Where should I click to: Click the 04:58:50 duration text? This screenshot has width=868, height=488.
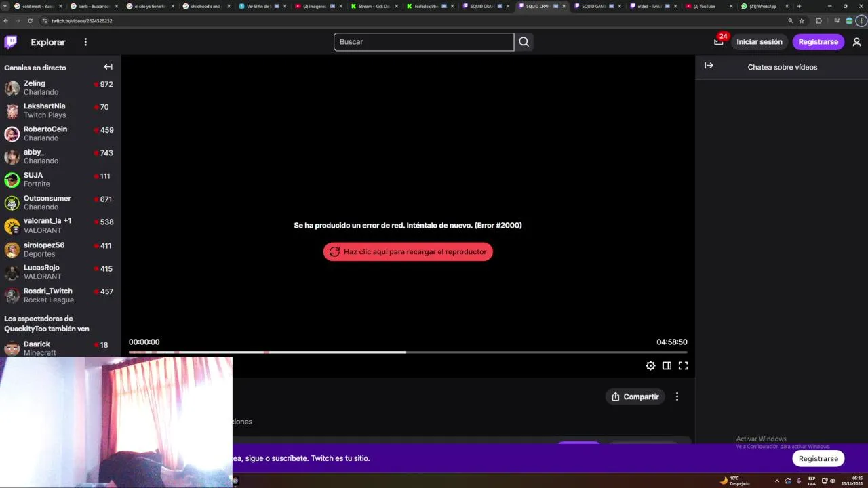click(x=672, y=342)
